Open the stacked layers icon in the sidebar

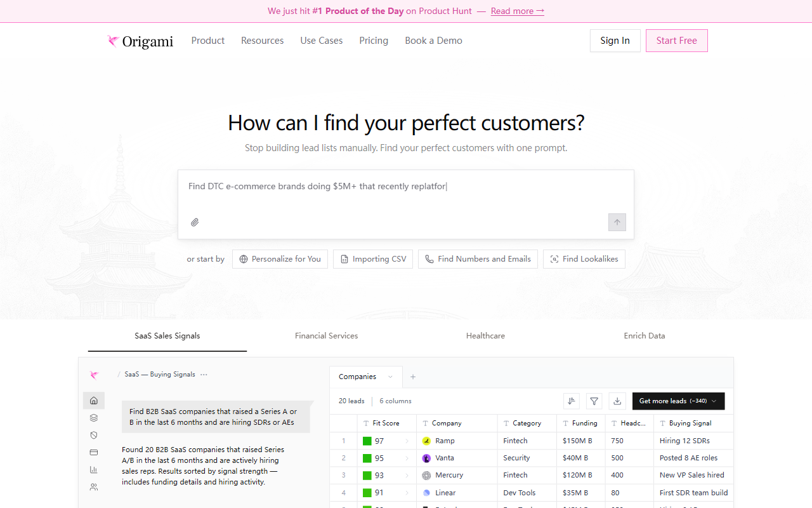point(94,418)
